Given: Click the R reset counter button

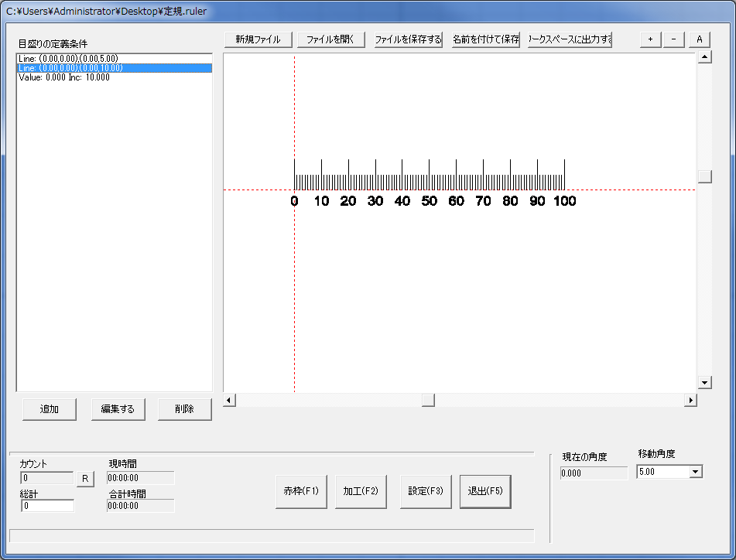Looking at the screenshot, I should [85, 479].
